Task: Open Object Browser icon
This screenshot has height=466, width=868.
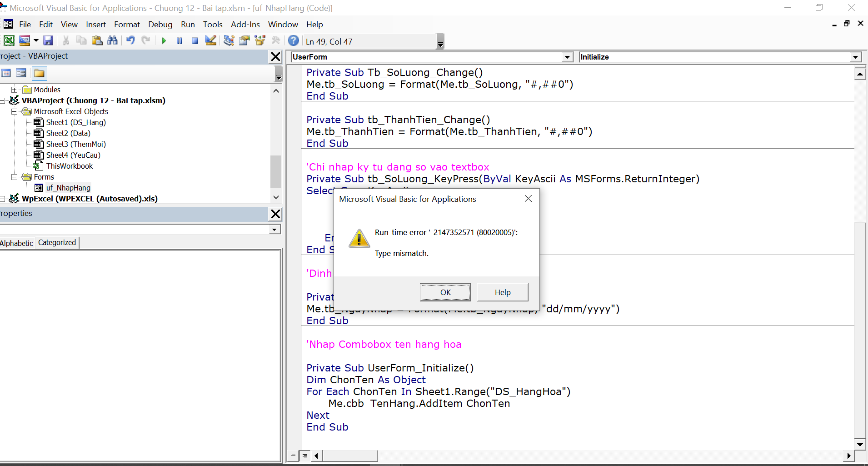Action: point(260,40)
